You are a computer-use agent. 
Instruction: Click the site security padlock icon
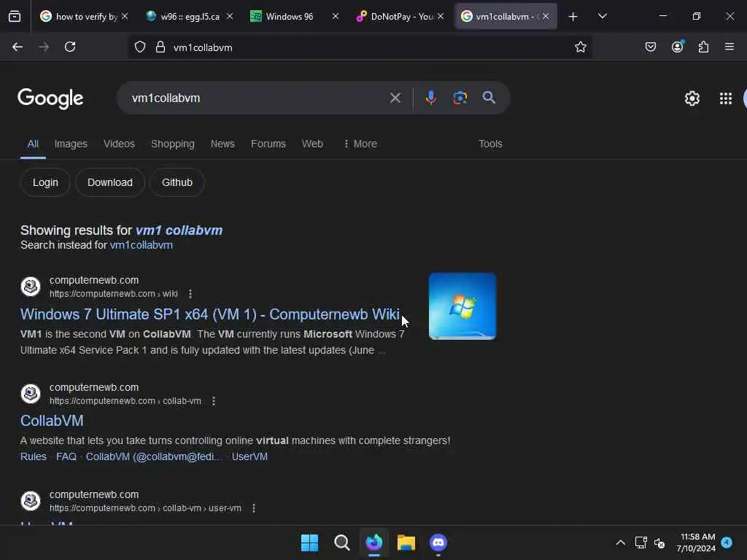click(160, 47)
